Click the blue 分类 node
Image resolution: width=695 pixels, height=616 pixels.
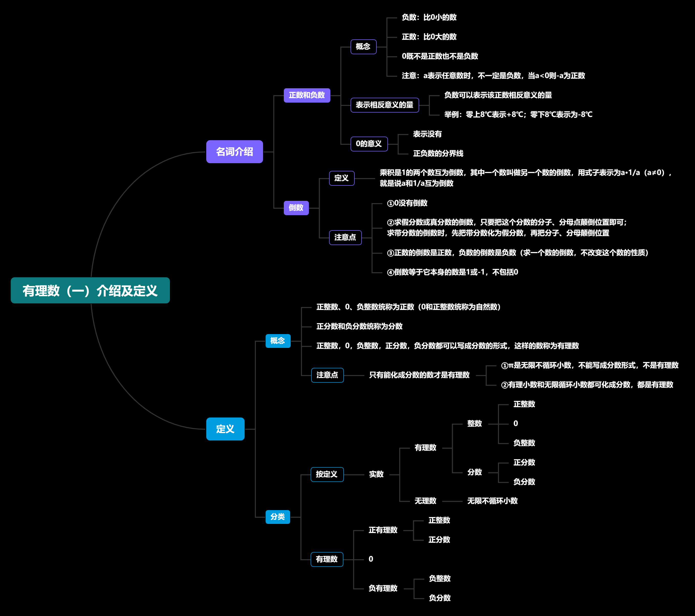pyautogui.click(x=277, y=517)
